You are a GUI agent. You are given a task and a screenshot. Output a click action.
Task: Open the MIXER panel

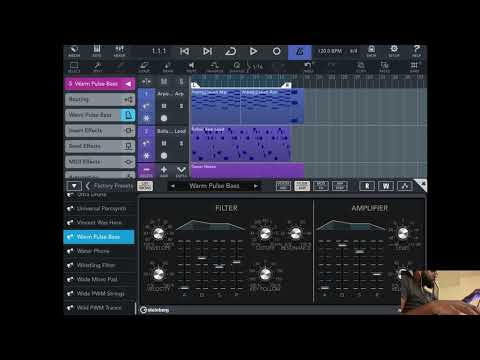click(119, 51)
